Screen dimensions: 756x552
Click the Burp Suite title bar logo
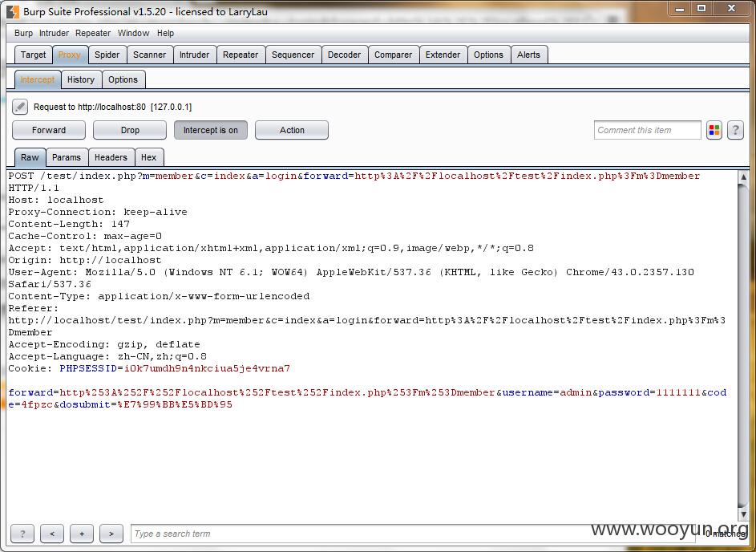point(12,11)
